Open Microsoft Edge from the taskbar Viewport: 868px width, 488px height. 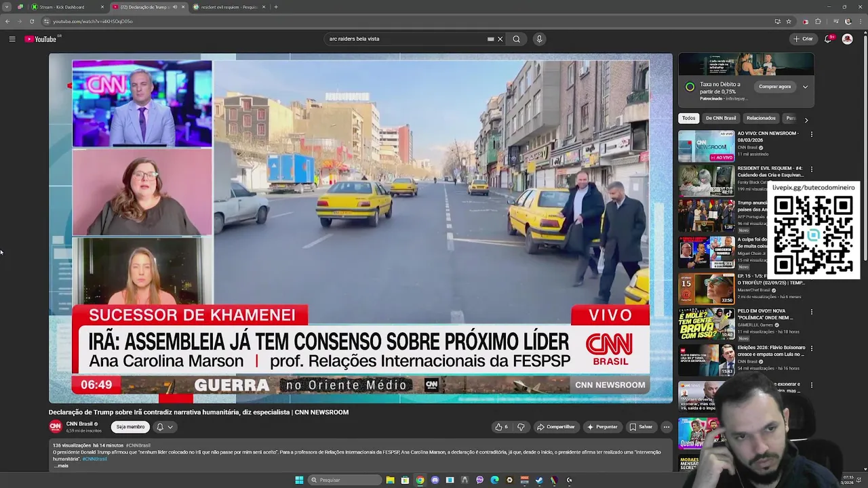[494, 480]
